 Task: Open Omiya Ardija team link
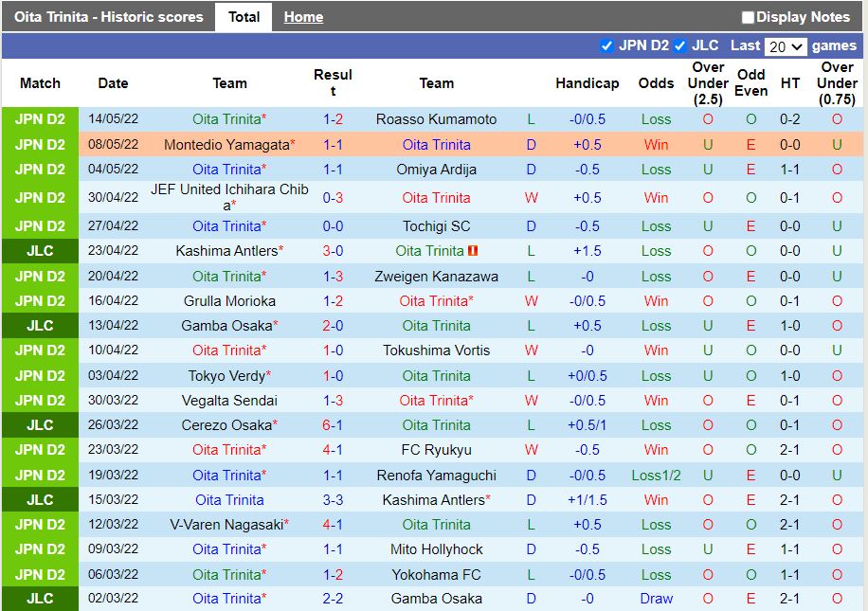[436, 170]
